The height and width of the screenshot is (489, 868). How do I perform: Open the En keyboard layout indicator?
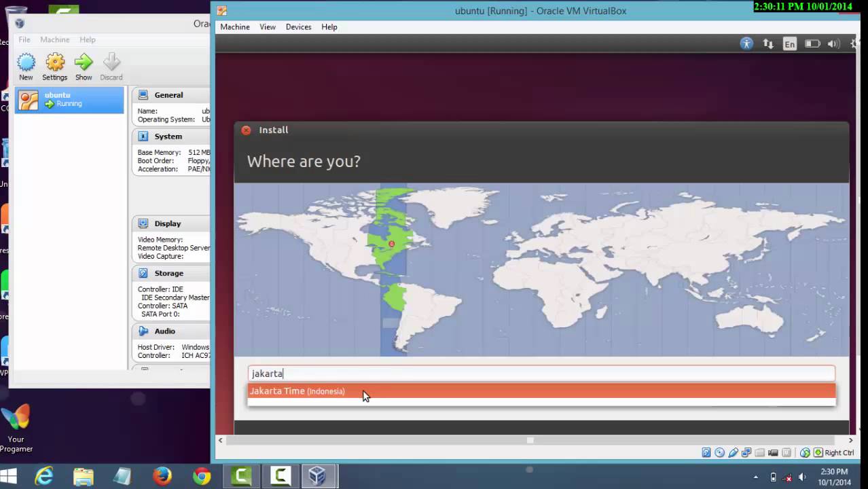789,43
